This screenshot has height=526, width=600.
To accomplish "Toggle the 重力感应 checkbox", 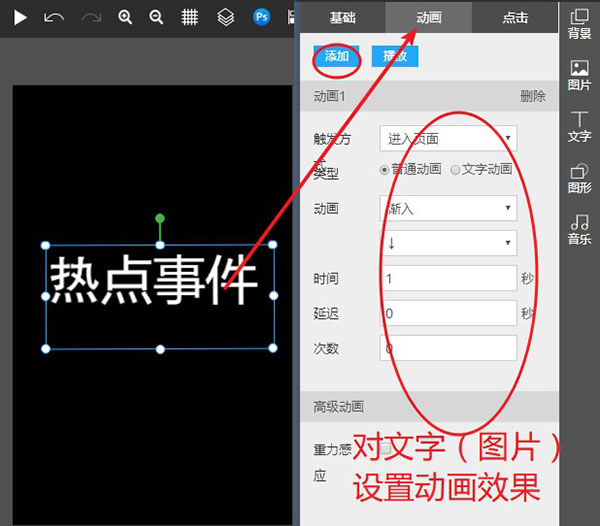I will (385, 448).
